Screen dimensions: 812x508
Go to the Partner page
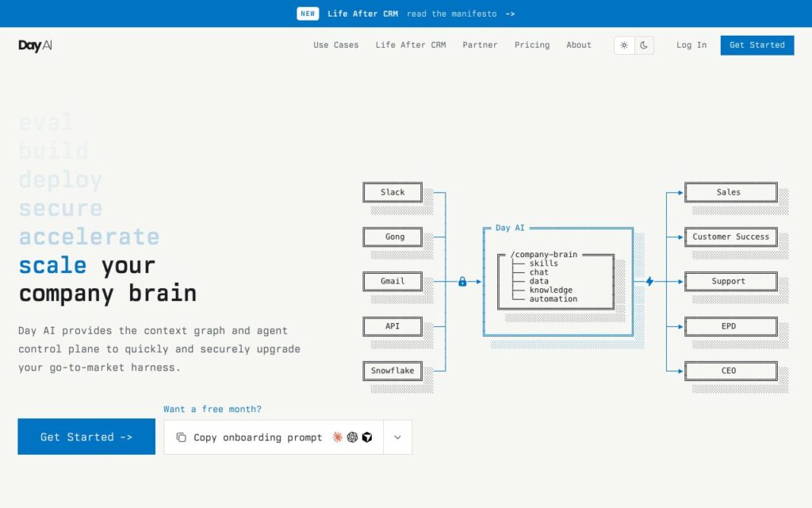pos(480,45)
